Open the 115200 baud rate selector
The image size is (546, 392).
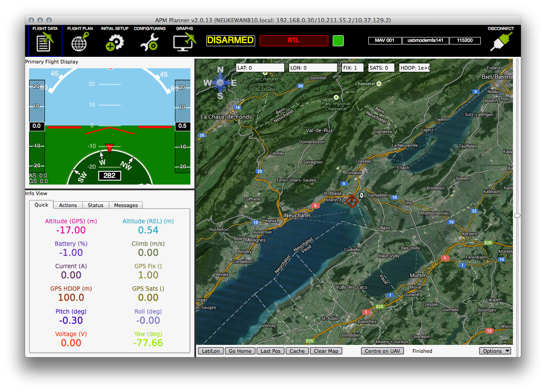465,41
